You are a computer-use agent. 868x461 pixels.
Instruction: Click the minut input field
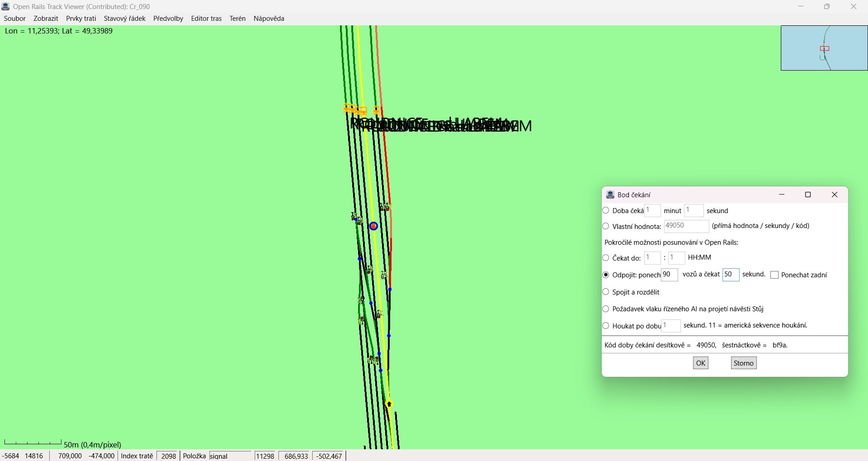pyautogui.click(x=652, y=211)
